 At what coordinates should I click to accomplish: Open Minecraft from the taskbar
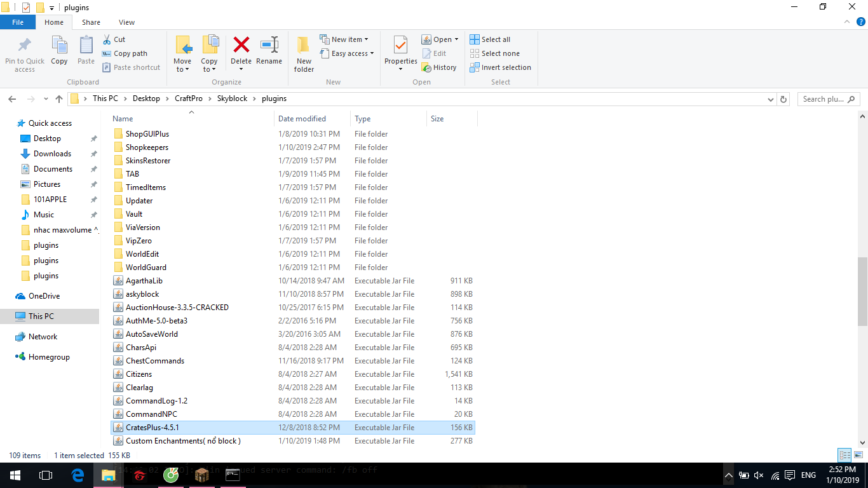[201, 475]
